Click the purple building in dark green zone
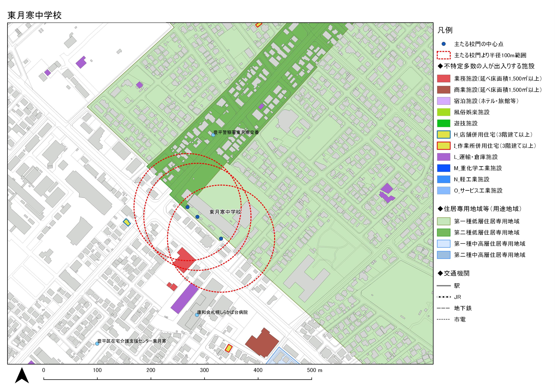 [261, 106]
